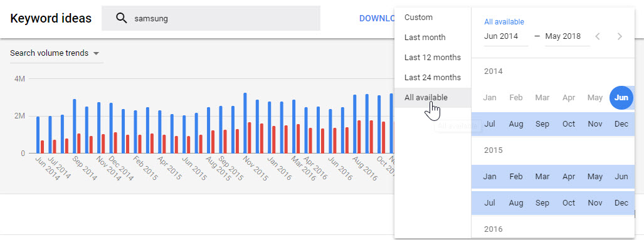Select Aug in the 2014 calendar
This screenshot has width=644, height=240.
[x=516, y=124]
